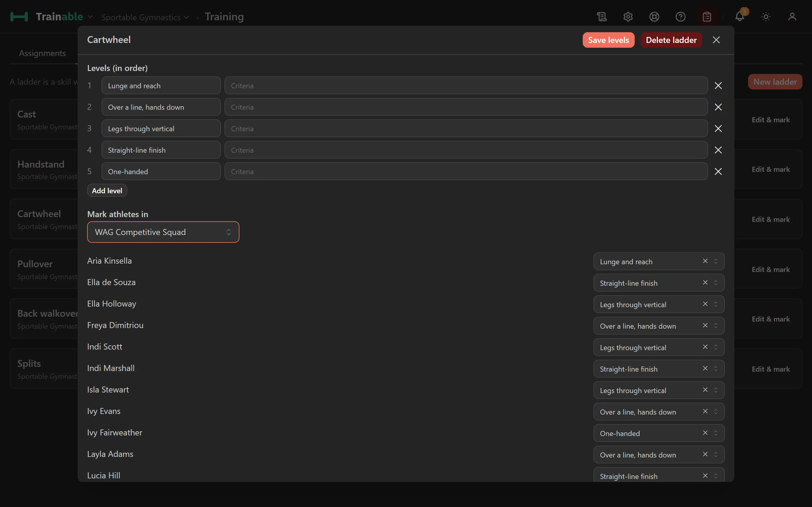The height and width of the screenshot is (507, 812).
Task: Click the Criteria field for Lunge and reach
Action: click(x=466, y=86)
